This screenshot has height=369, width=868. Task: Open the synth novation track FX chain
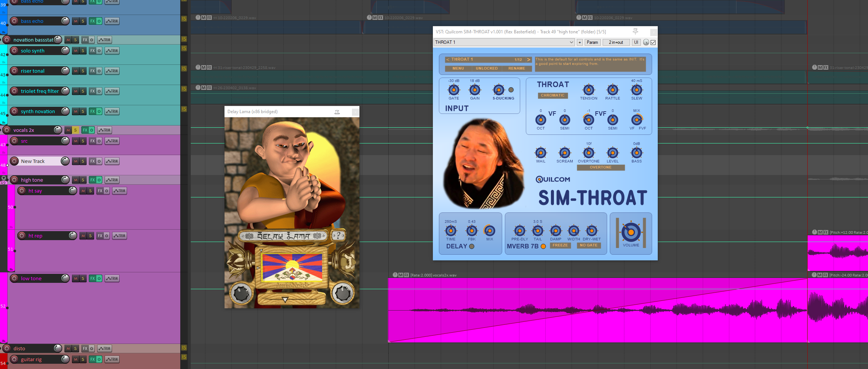click(93, 111)
